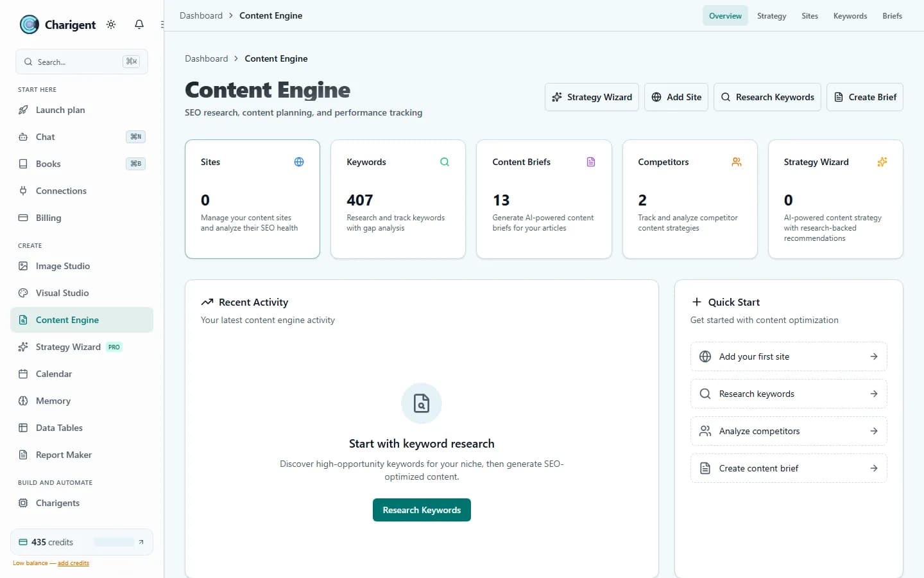Click the Create Brief button
This screenshot has width=924, height=578.
(x=865, y=97)
